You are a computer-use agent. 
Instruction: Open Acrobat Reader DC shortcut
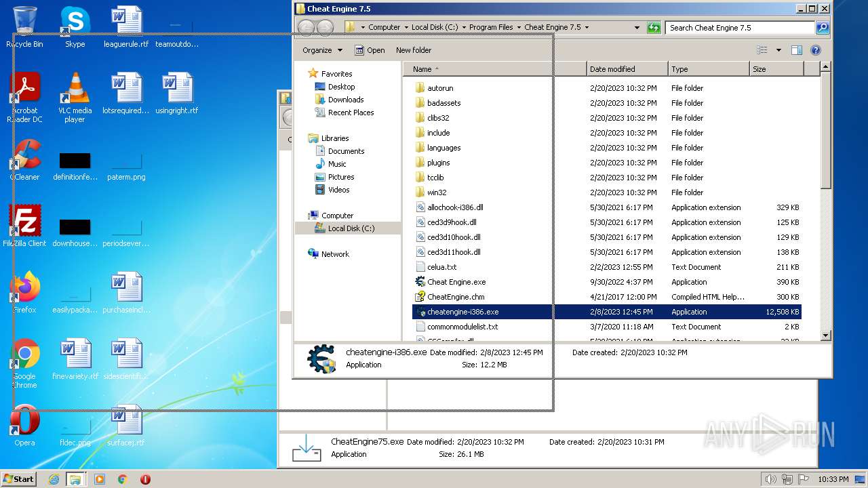[x=24, y=98]
